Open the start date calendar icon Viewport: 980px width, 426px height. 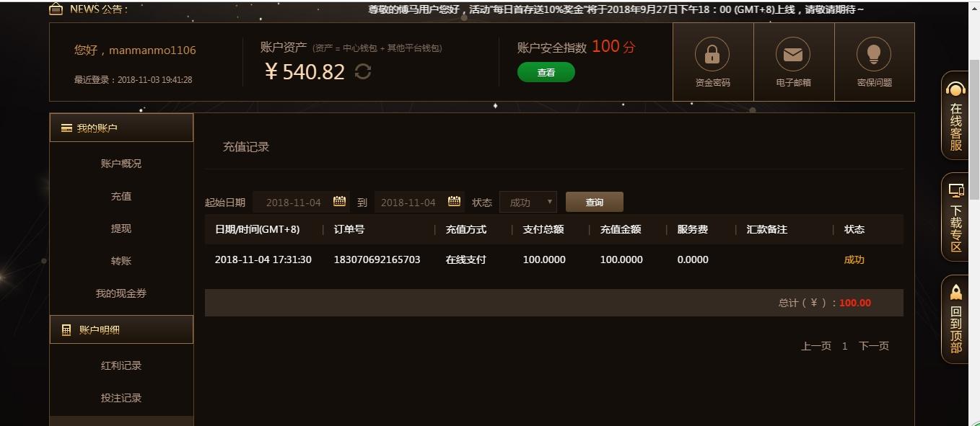pos(339,202)
